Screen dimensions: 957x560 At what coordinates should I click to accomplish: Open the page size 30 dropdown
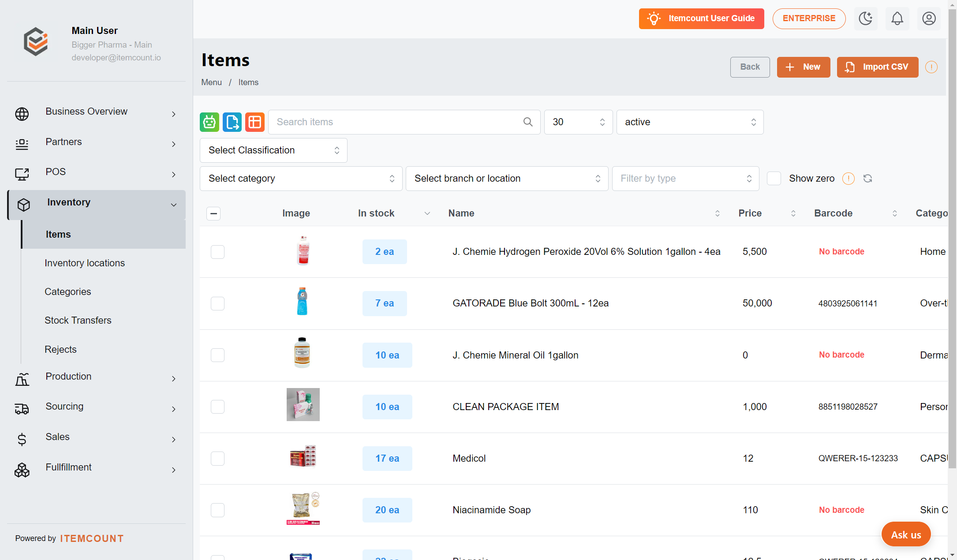[579, 122]
